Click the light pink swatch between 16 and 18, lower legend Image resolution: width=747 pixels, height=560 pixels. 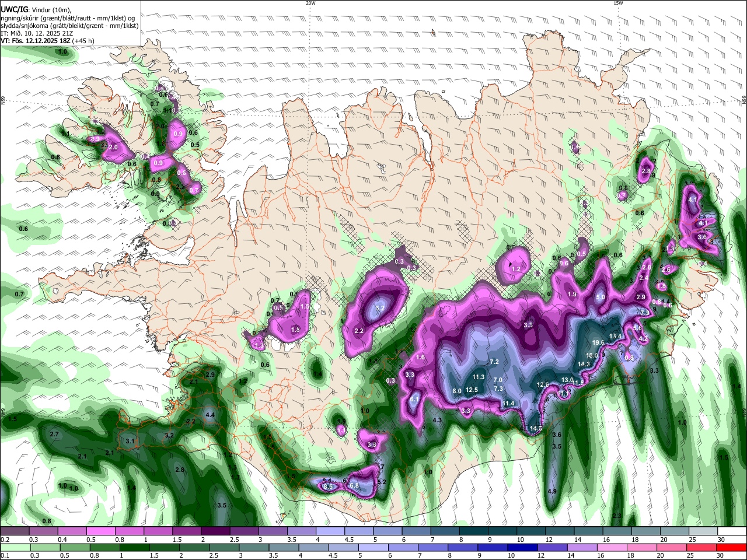coord(612,548)
